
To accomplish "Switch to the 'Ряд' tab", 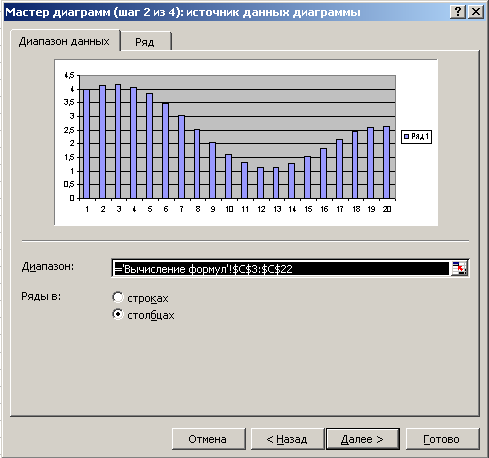I will click(x=146, y=42).
